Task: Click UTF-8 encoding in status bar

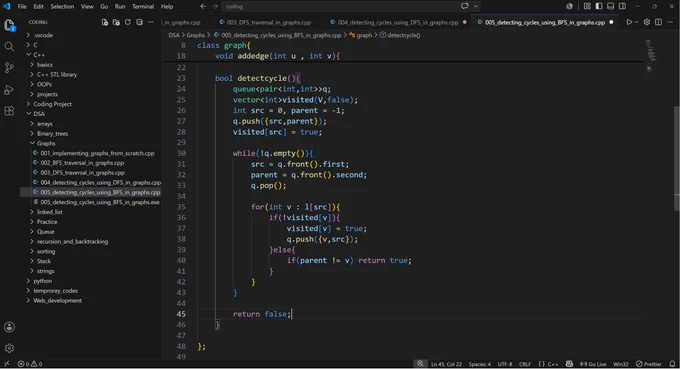Action: [505, 364]
